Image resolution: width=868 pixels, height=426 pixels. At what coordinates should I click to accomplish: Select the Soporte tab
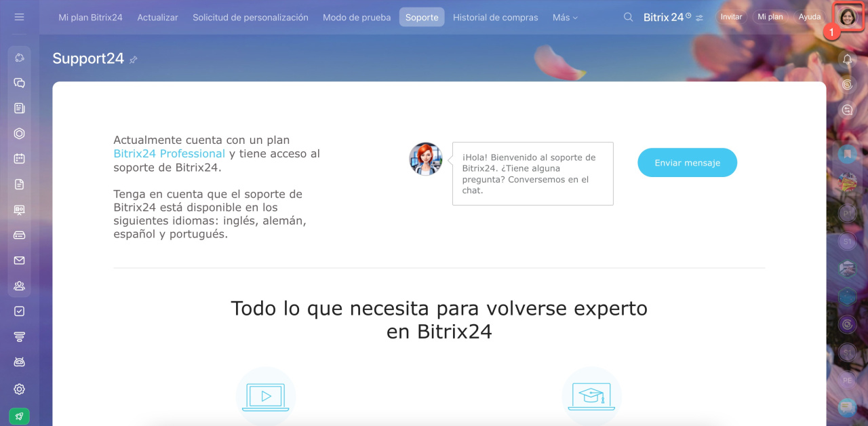pyautogui.click(x=422, y=18)
